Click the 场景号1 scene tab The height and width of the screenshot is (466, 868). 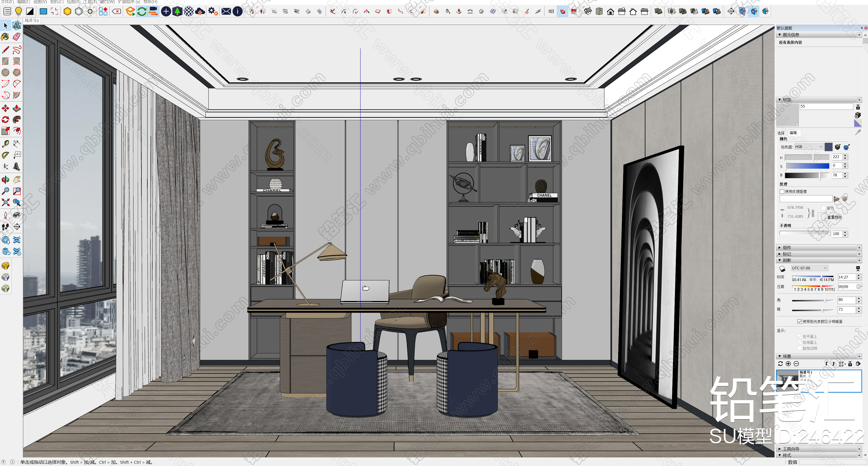(x=32, y=20)
